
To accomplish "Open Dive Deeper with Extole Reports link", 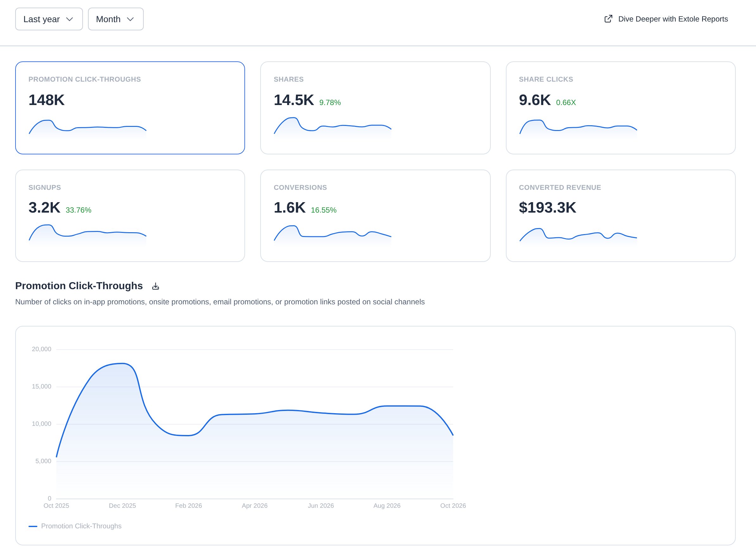I will pos(666,19).
